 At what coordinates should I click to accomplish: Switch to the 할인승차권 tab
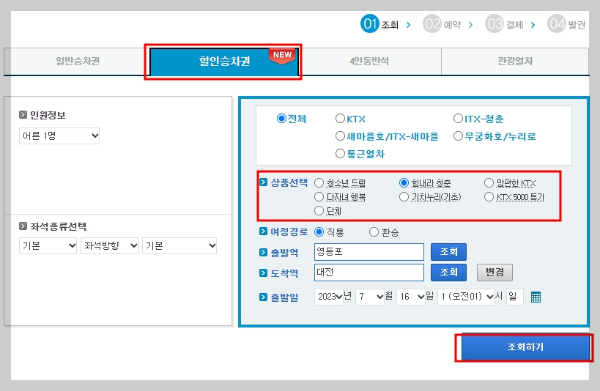[x=224, y=61]
